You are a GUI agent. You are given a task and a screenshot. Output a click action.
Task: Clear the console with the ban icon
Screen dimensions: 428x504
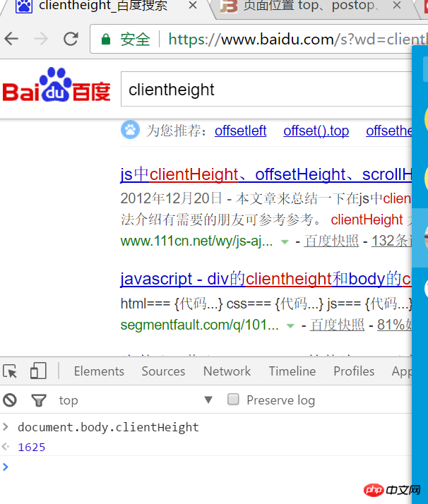click(10, 400)
